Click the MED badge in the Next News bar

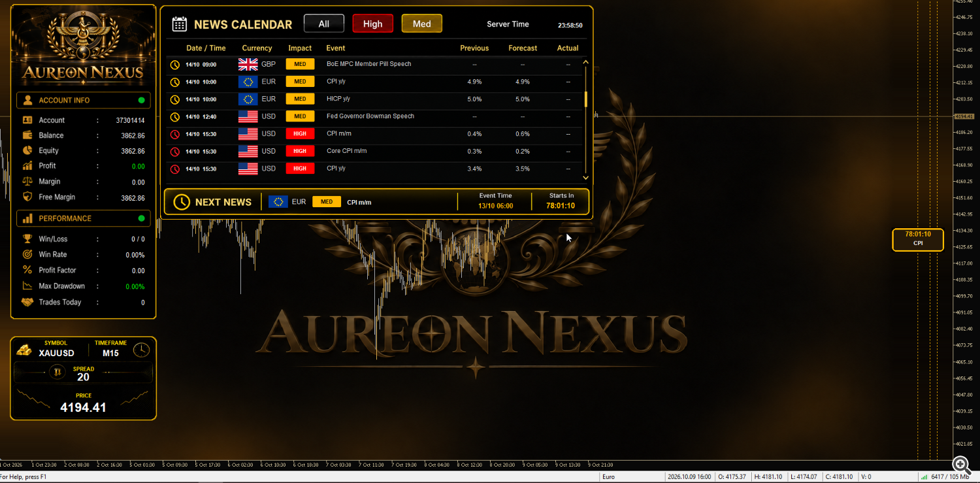point(327,202)
